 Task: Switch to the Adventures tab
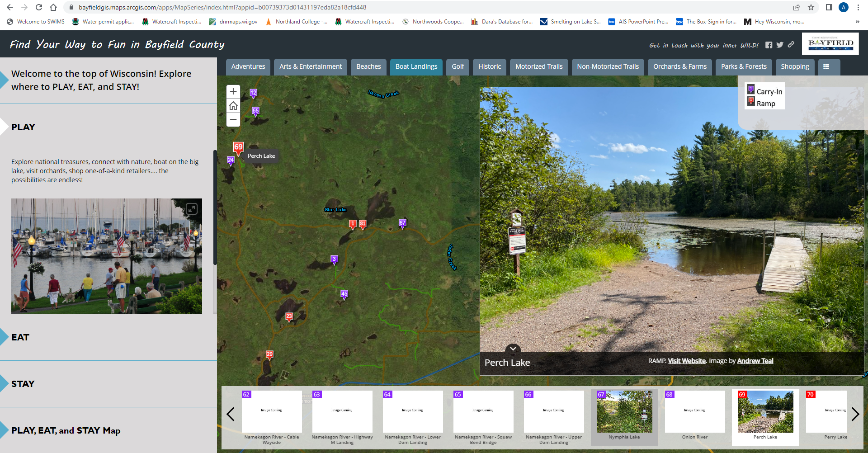click(x=248, y=67)
